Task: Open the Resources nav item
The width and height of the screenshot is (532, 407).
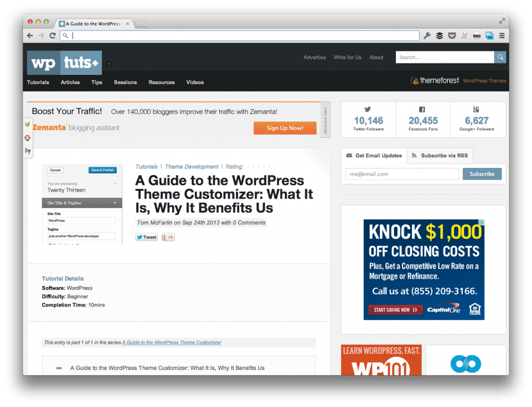Action: (x=162, y=82)
